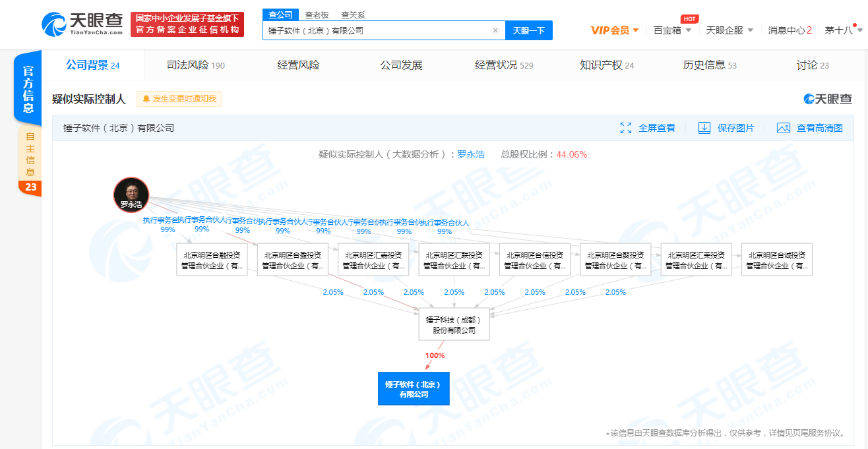Select the 北京明医汇嘉投资 node
Image resolution: width=868 pixels, height=449 pixels.
[373, 260]
